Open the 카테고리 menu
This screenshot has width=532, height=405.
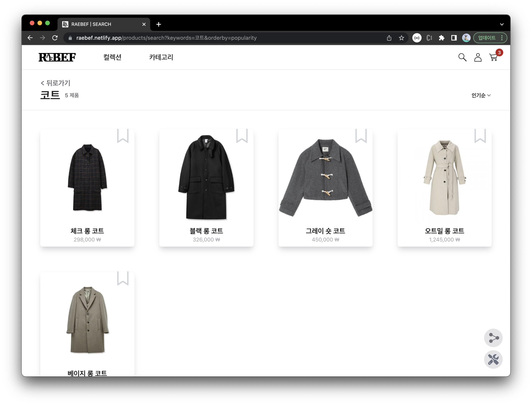click(161, 57)
